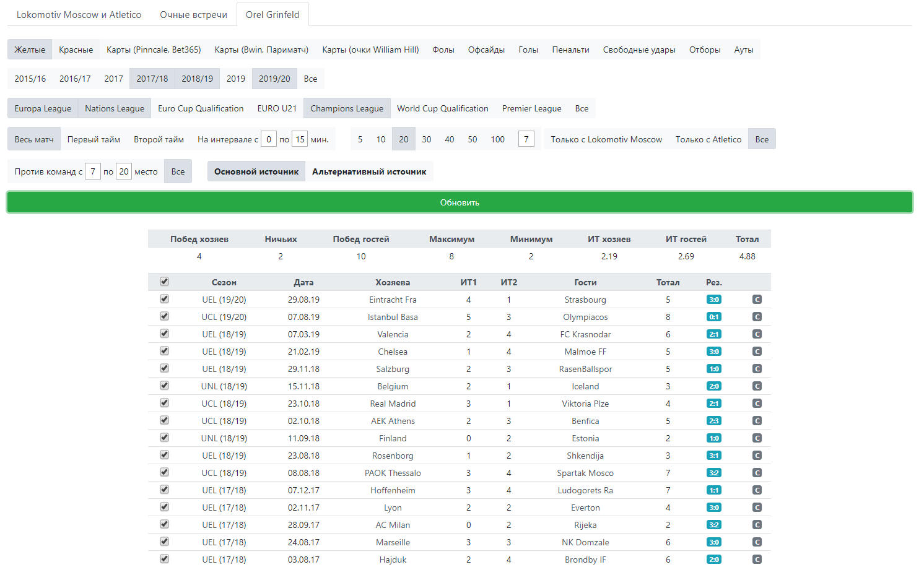Open the Очные встречи tab
924x575 pixels.
click(x=193, y=15)
